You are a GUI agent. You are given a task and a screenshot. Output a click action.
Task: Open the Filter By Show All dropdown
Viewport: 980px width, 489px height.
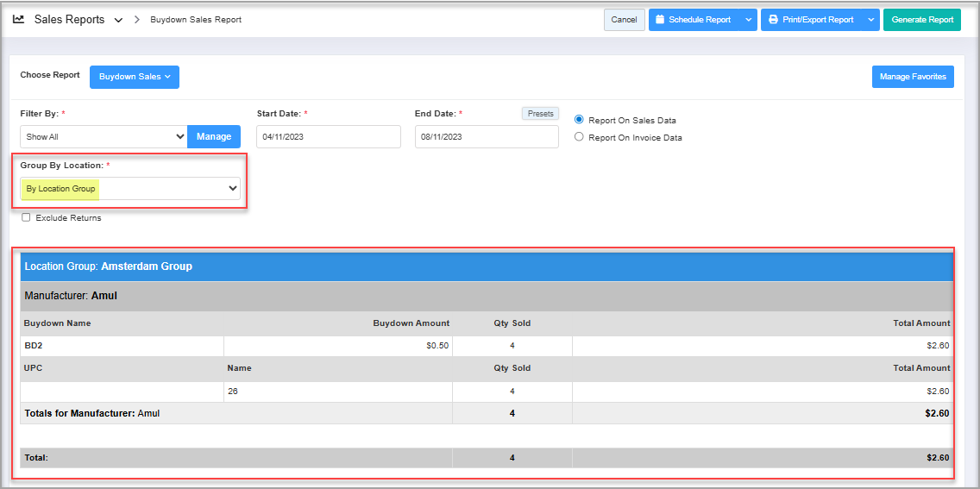click(104, 136)
